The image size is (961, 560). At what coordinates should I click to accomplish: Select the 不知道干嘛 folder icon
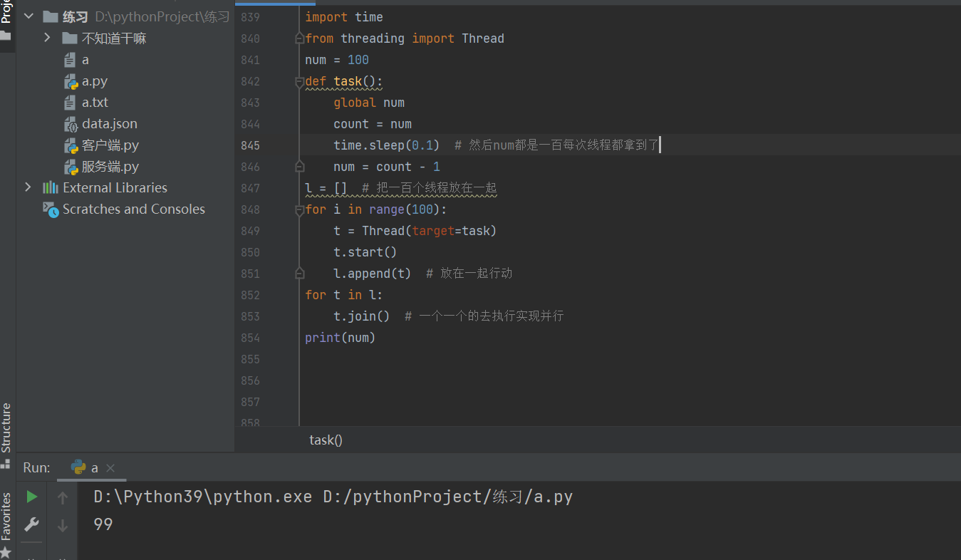tap(69, 38)
